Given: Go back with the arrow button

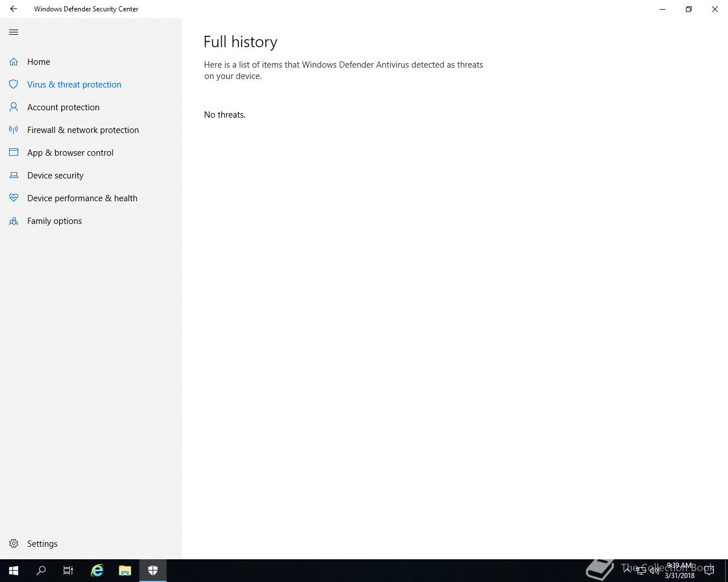Looking at the screenshot, I should coord(14,9).
